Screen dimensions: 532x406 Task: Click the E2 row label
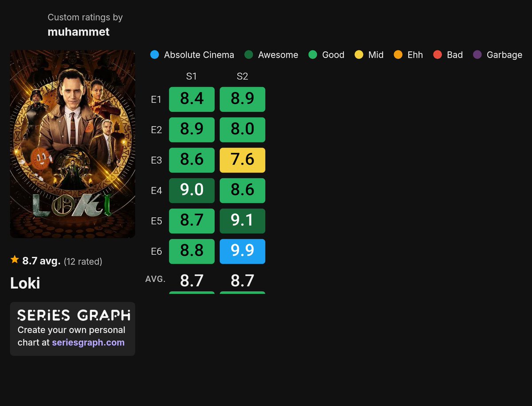(156, 130)
